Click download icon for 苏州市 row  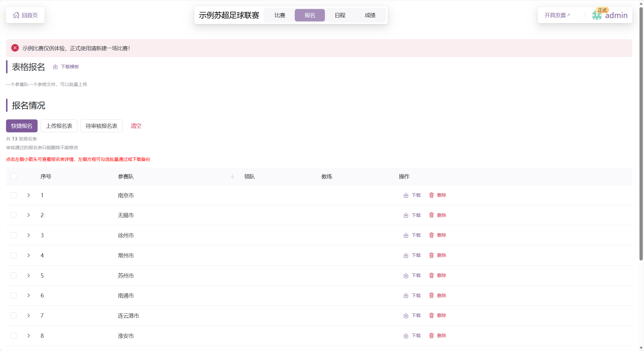pyautogui.click(x=406, y=276)
